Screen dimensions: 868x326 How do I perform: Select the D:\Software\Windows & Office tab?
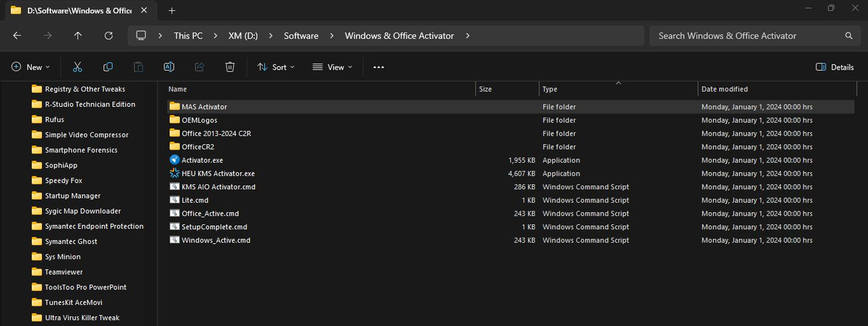tap(79, 10)
